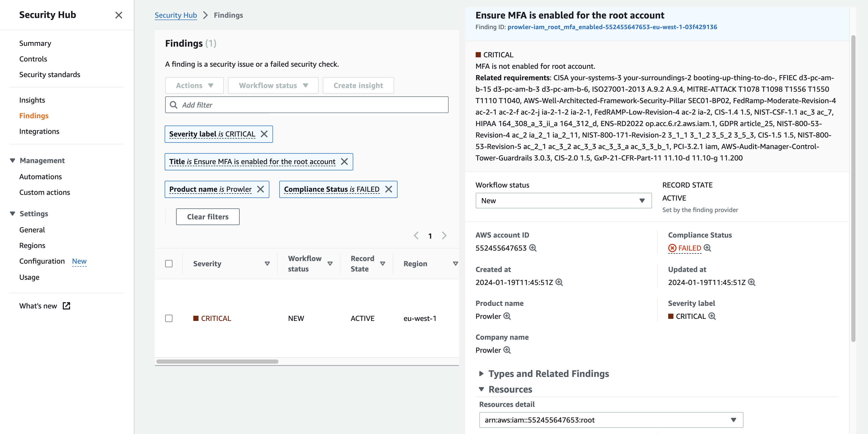Remove the Compliance Status FAILED filter
Image resolution: width=868 pixels, height=434 pixels.
coord(388,189)
